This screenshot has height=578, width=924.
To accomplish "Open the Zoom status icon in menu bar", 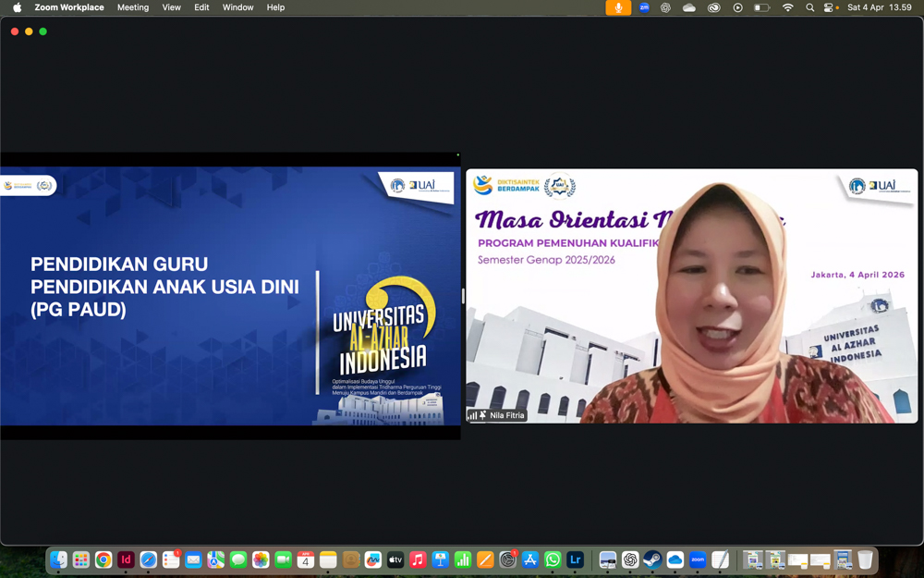I will click(644, 7).
